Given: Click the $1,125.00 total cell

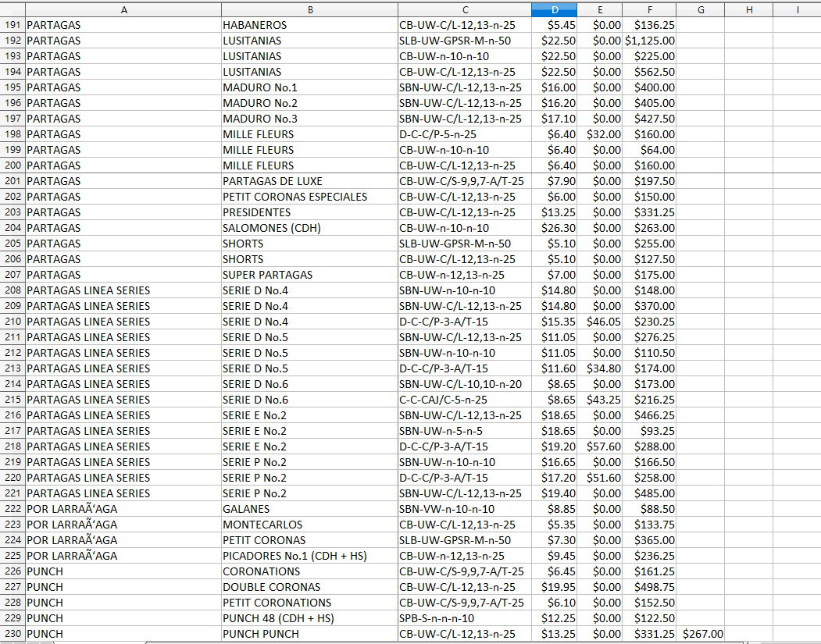Looking at the screenshot, I should point(649,41).
